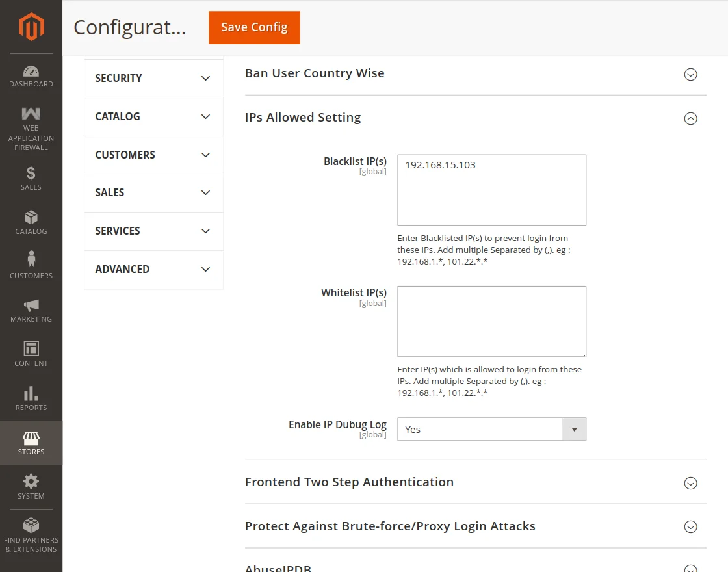Open the ADVANCED configuration menu
Screen dimensions: 728x572
pyautogui.click(x=153, y=269)
